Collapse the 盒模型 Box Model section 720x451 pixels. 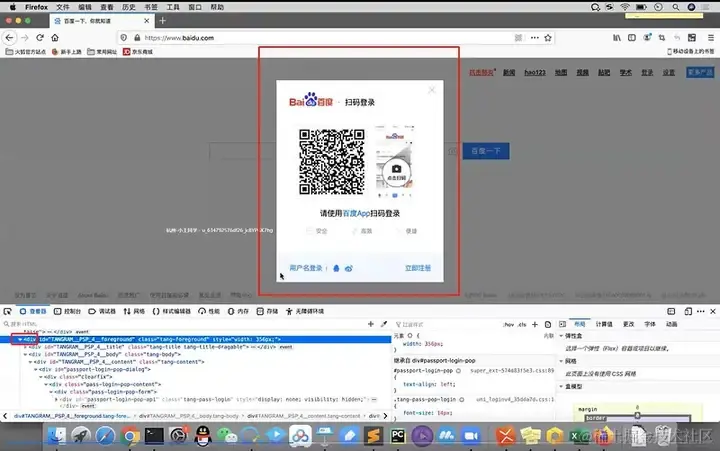(x=561, y=386)
